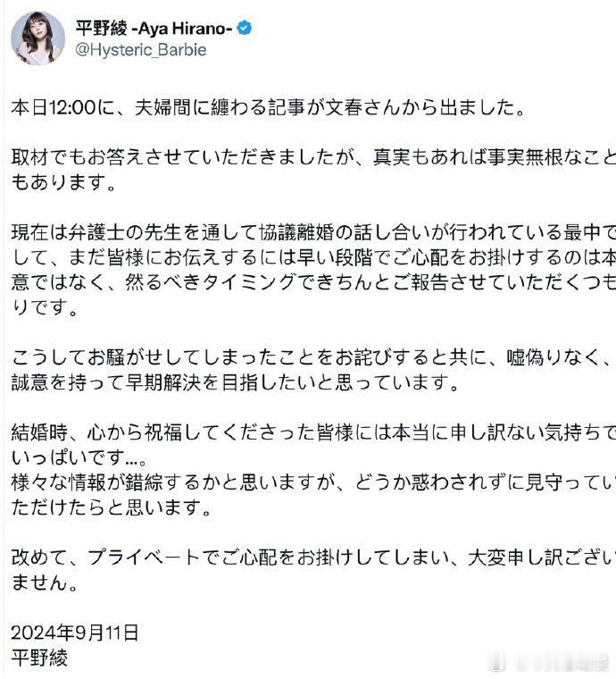Click the date 2024年9月11日

coord(74,633)
